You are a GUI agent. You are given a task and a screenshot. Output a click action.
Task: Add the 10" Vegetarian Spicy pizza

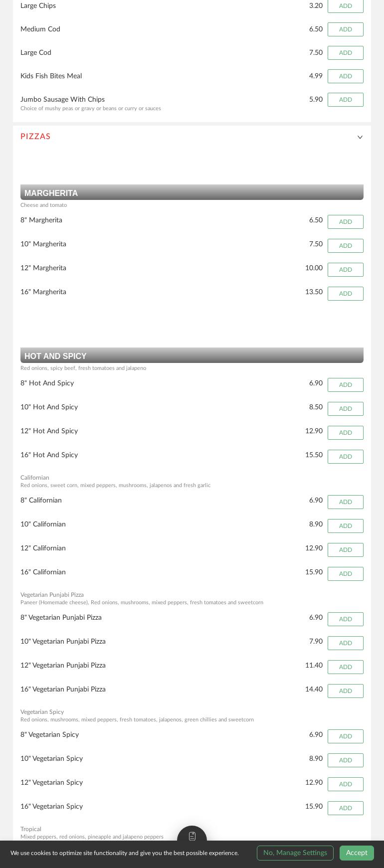coord(345,760)
